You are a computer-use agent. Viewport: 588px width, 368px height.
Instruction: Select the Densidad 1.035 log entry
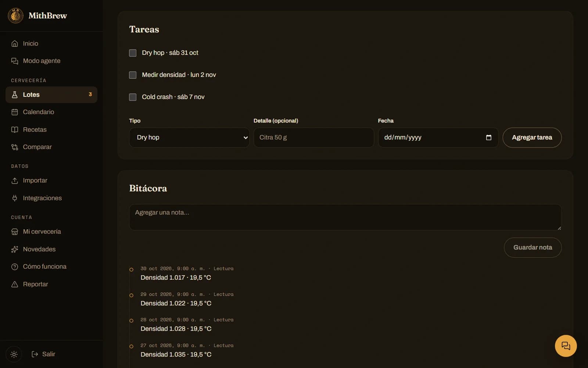[x=176, y=354]
